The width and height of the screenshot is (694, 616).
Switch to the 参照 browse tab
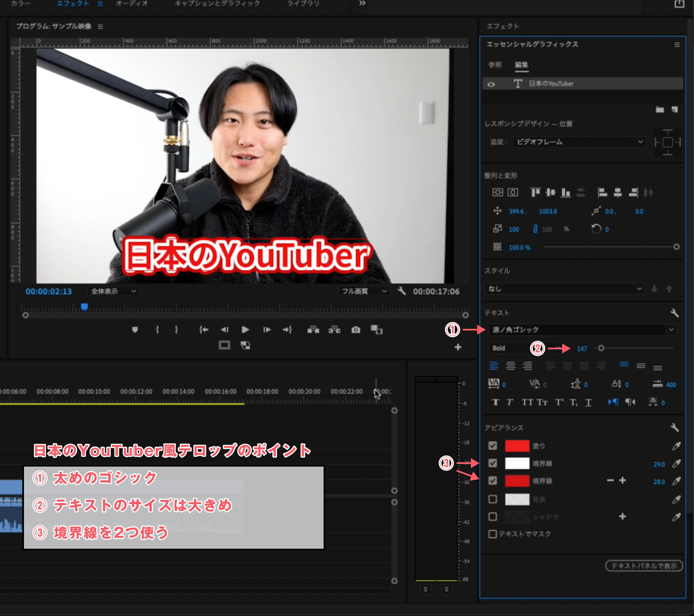pyautogui.click(x=495, y=65)
